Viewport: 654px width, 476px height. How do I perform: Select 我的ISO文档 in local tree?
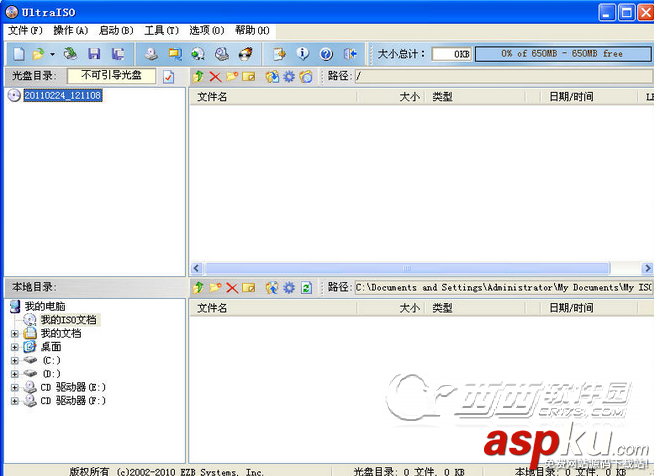pyautogui.click(x=68, y=320)
